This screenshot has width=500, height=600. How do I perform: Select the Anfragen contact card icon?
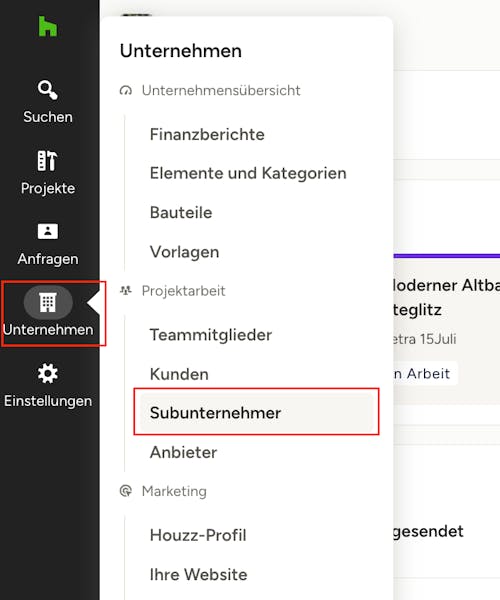[48, 232]
